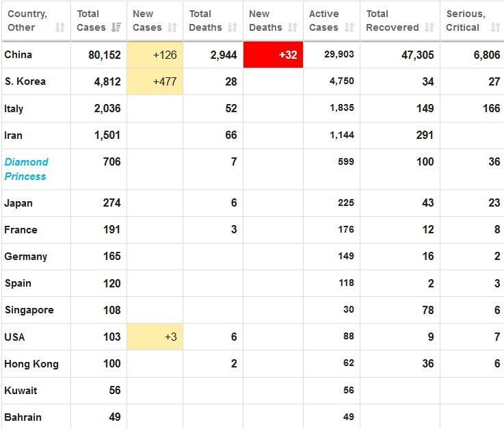Click the Total Deaths sort arrows

pos(233,27)
